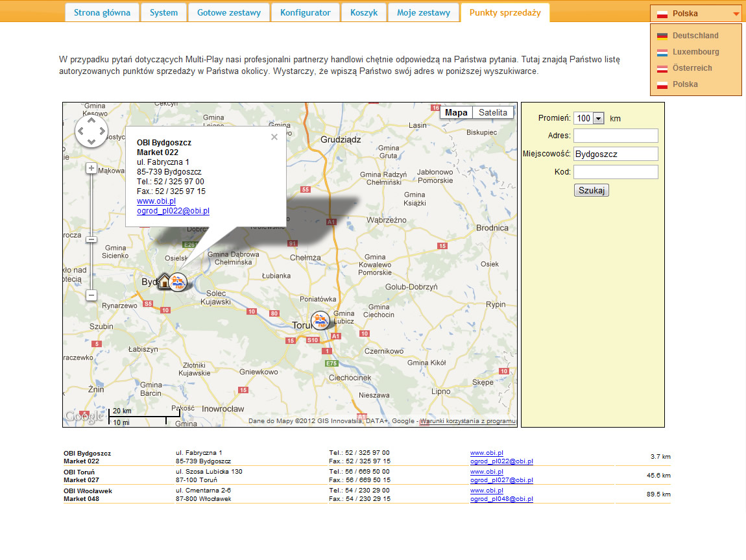Viewport: 746px width, 560px height.
Task: Click the Szubin label on the map
Action: point(101,326)
